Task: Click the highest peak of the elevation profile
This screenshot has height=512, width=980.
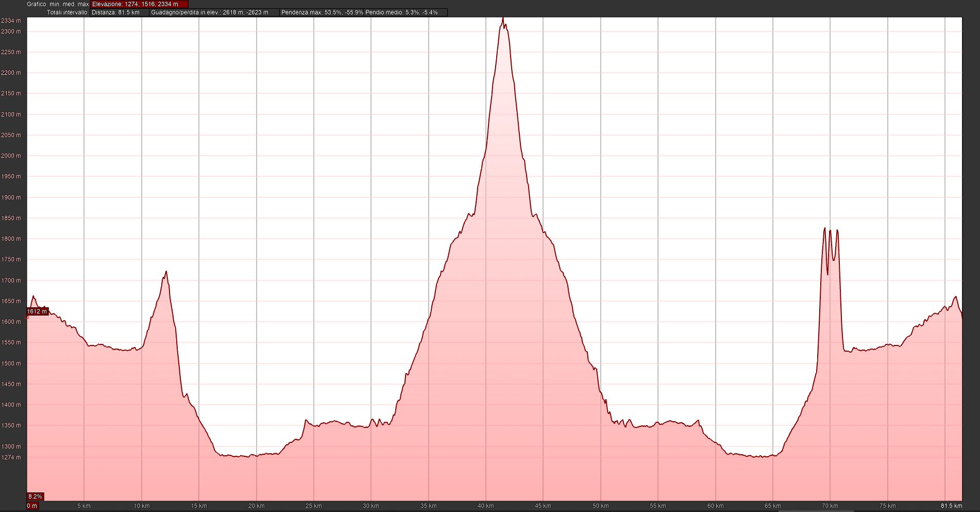Action: pos(503,19)
